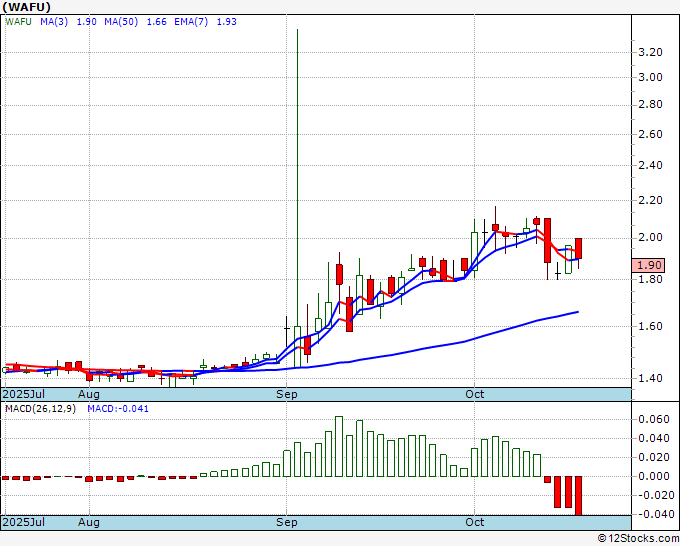Viewport: 680px width, 546px height.
Task: Select the EMA(7) legend label
Action: 191,22
